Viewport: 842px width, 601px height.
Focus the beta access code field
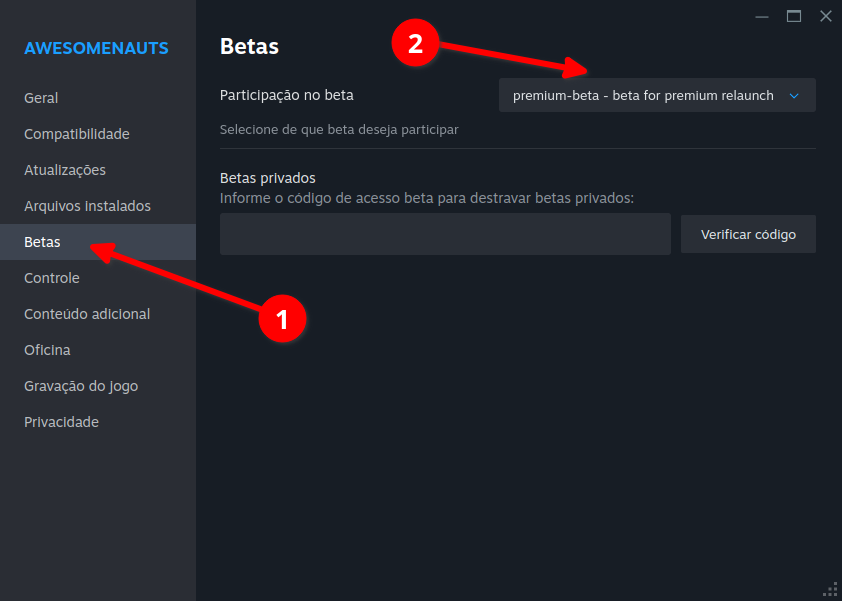pyautogui.click(x=445, y=235)
